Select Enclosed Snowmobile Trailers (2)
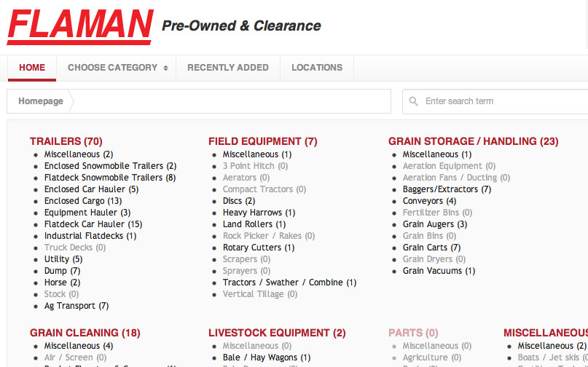 110,166
